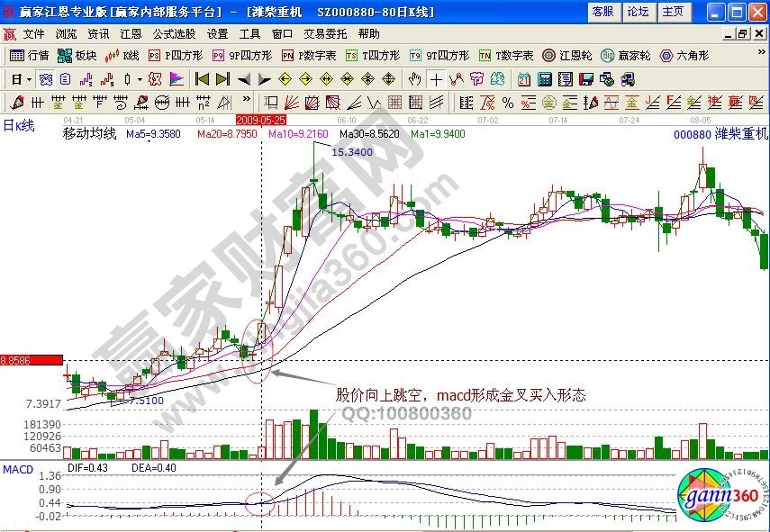
Task: Click the 论坛 button
Action: 638,12
